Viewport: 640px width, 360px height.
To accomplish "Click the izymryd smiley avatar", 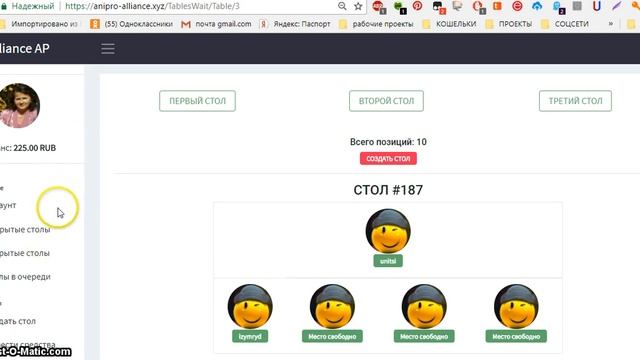I will [250, 307].
